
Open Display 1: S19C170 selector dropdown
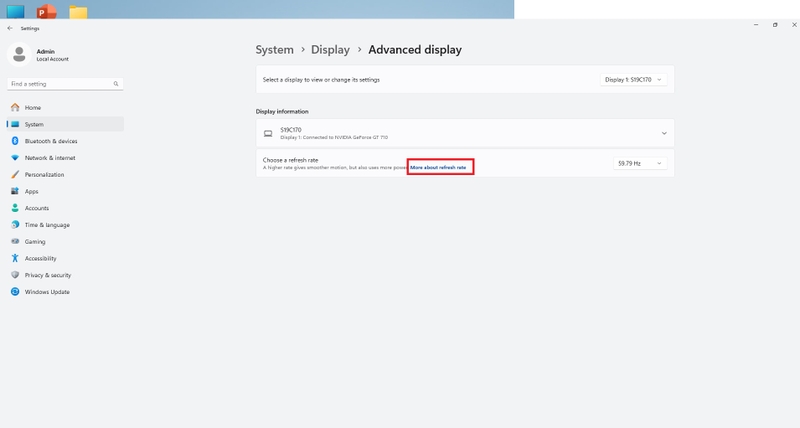[633, 80]
